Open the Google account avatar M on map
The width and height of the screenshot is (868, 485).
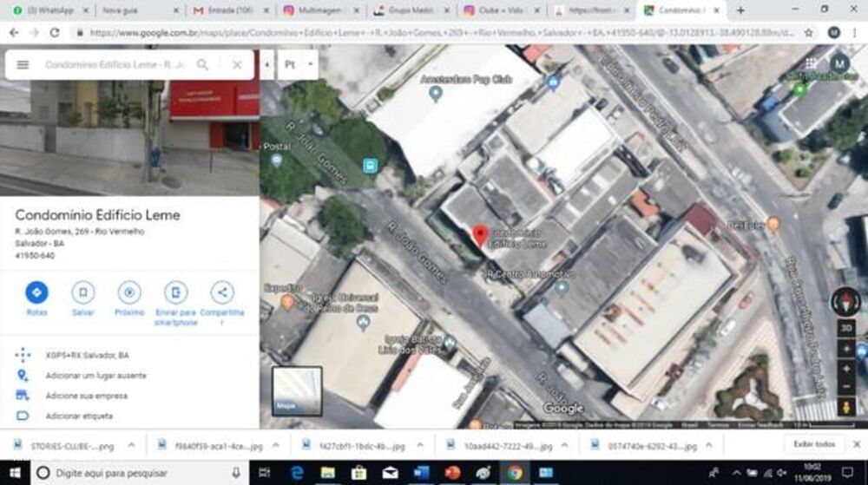click(839, 63)
